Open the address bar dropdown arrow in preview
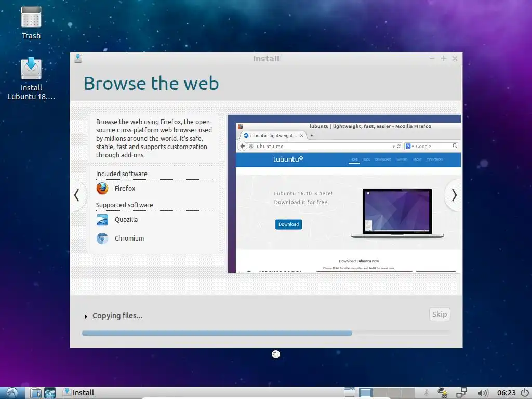This screenshot has height=399, width=532. 393,147
